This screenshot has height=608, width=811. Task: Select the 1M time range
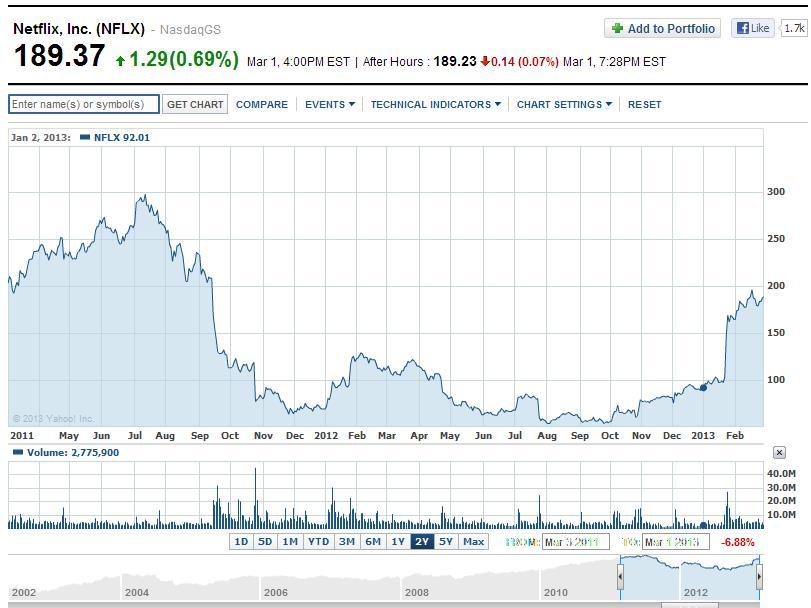pos(290,542)
